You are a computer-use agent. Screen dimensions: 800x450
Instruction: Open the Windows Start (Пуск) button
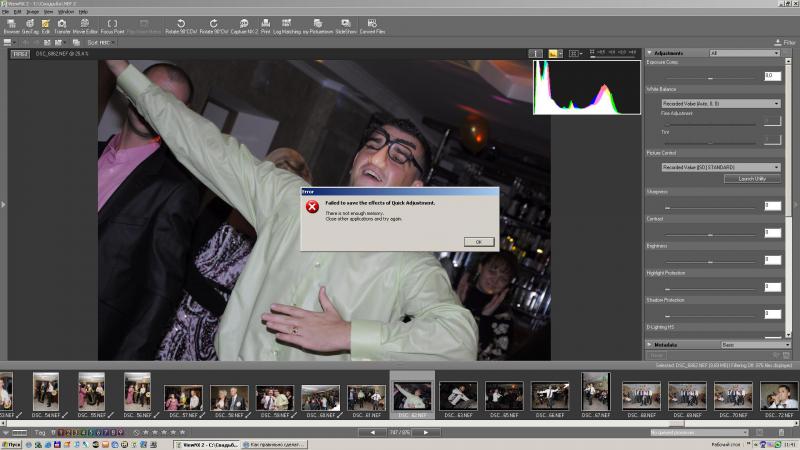[11, 445]
